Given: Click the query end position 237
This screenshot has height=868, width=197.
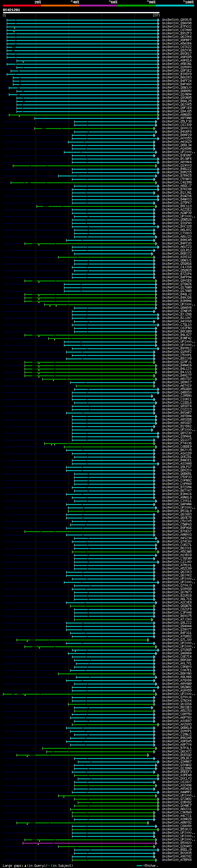Looking at the screenshot, I should pyautogui.click(x=155, y=15).
